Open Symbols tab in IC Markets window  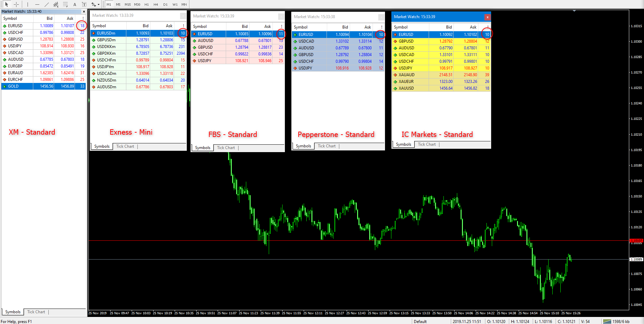403,144
